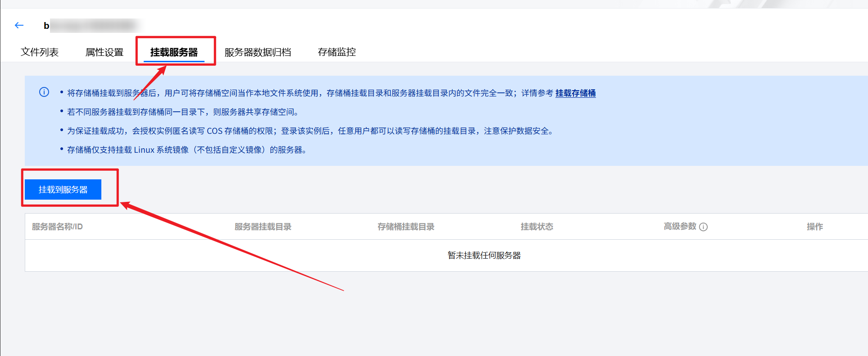Open the 挂载存储桶 documentation link
The image size is (868, 356).
point(575,93)
